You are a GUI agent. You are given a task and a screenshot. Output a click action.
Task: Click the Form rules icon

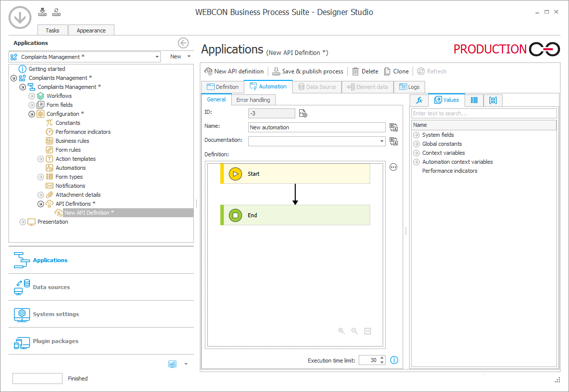49,150
